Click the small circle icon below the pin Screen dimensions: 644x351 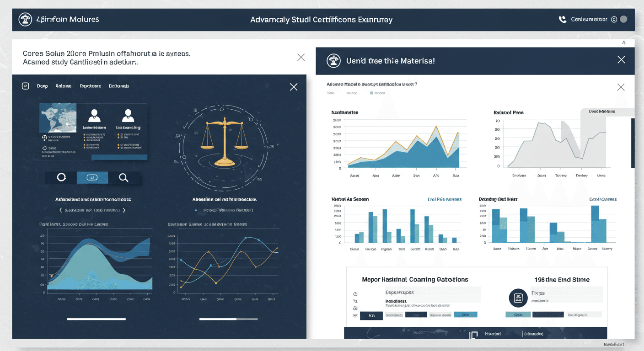tap(44, 148)
